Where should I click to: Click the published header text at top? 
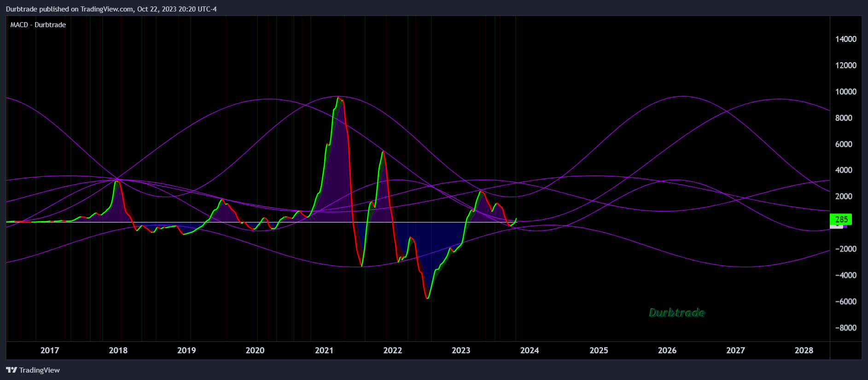point(111,9)
